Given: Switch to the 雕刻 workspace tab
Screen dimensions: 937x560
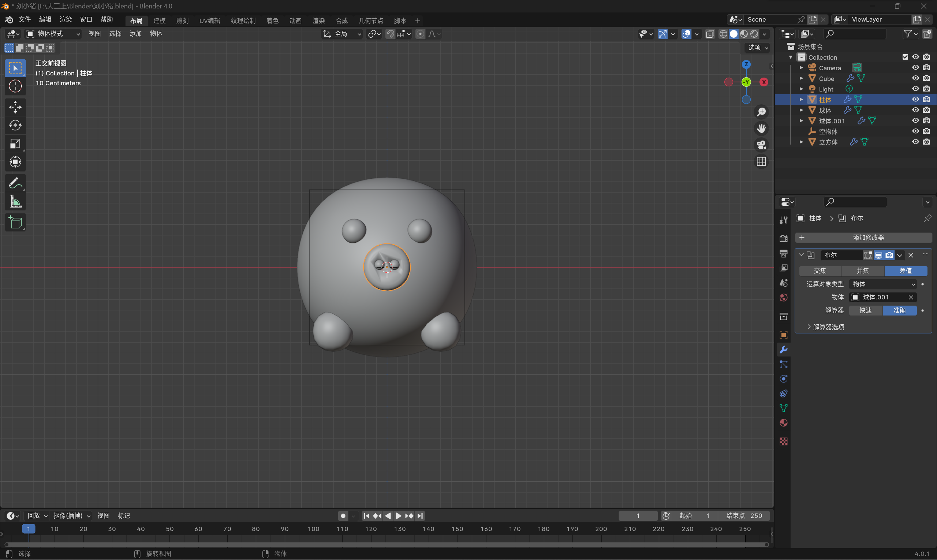Looking at the screenshot, I should pyautogui.click(x=182, y=20).
